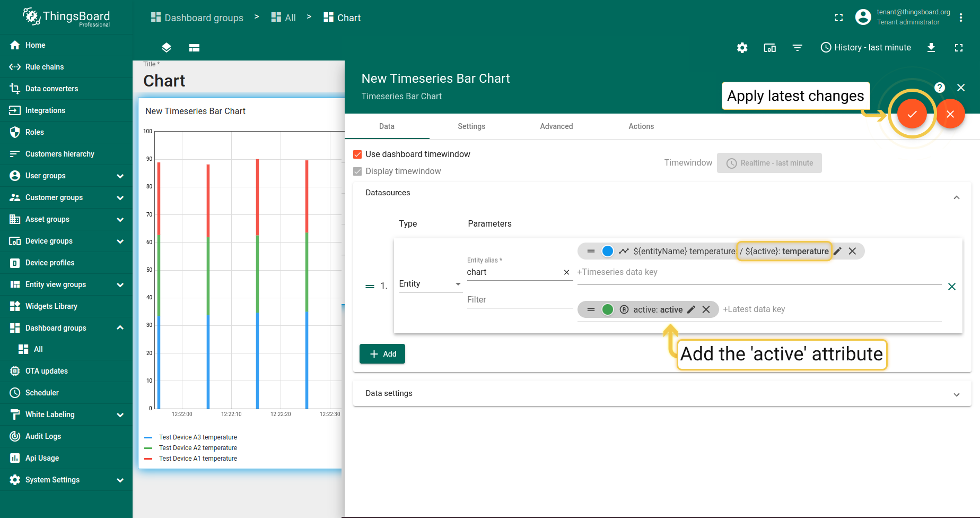
Task: Open Rule chains from sidebar
Action: 66,67
